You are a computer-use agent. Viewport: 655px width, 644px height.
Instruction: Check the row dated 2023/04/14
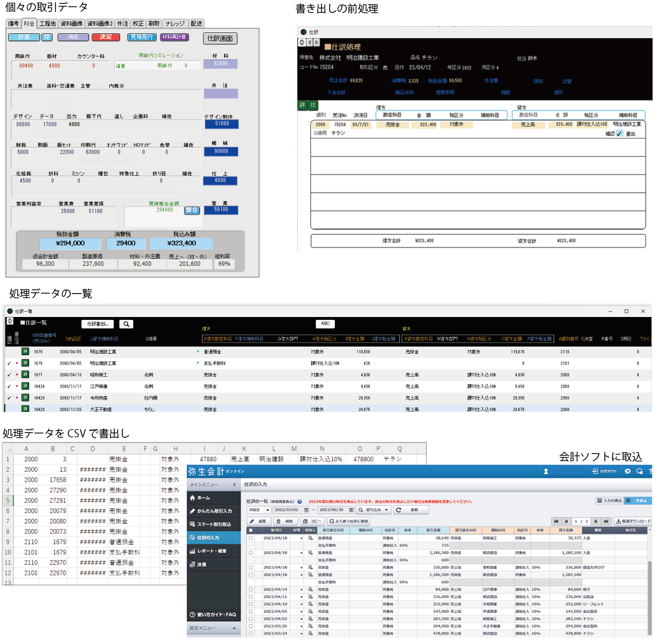click(250, 590)
